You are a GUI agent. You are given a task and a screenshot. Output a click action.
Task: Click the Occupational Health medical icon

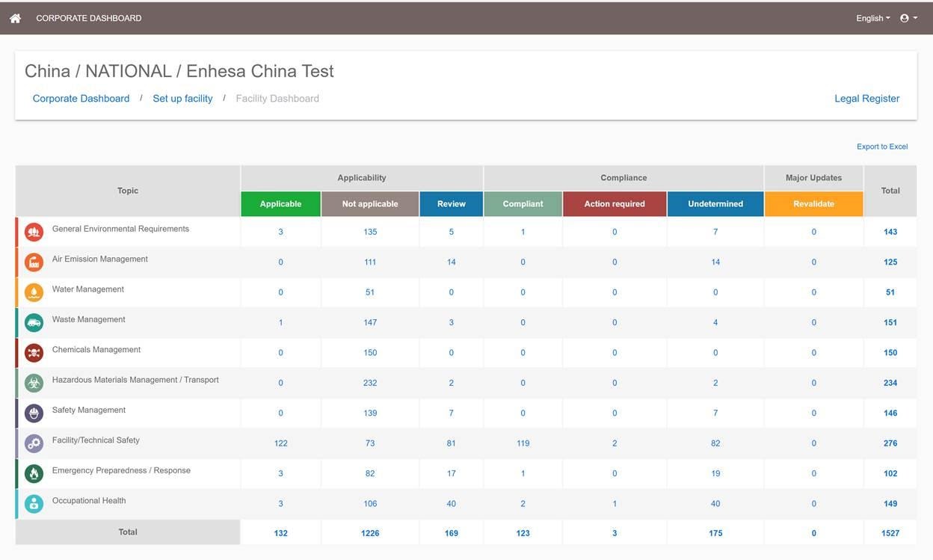34,503
